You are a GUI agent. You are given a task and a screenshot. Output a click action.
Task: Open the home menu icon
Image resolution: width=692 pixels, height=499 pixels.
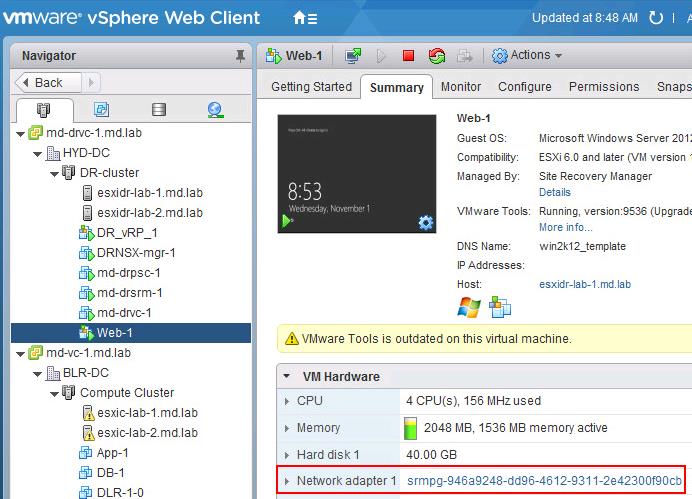[305, 18]
